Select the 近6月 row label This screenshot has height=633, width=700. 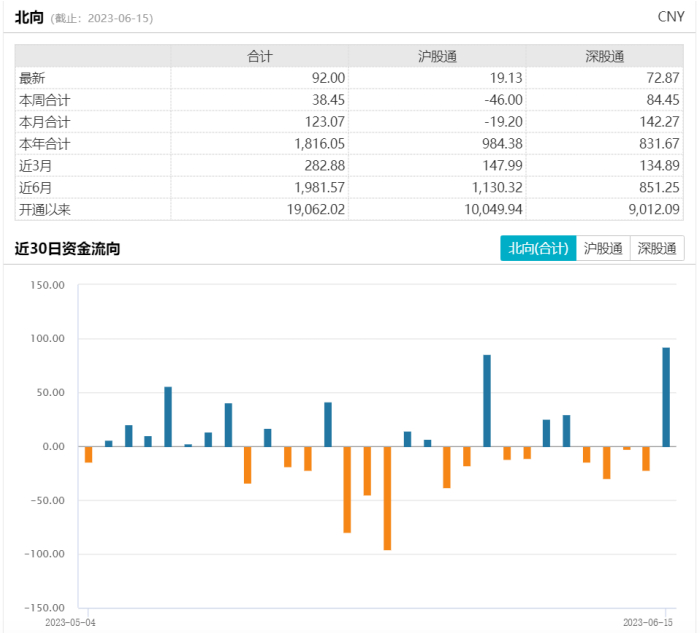pyautogui.click(x=35, y=187)
